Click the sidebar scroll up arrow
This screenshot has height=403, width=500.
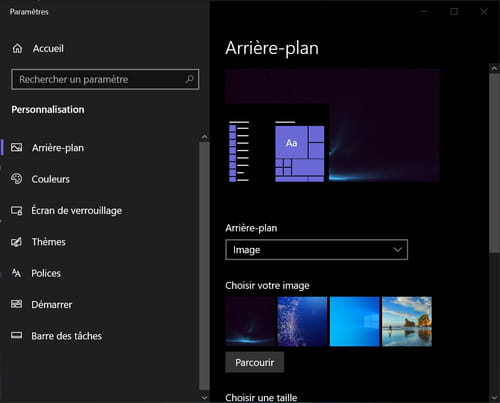[204, 137]
